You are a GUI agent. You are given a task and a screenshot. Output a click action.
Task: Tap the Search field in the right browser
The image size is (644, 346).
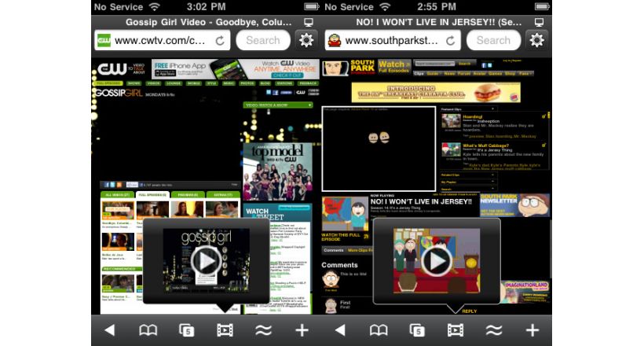click(494, 40)
